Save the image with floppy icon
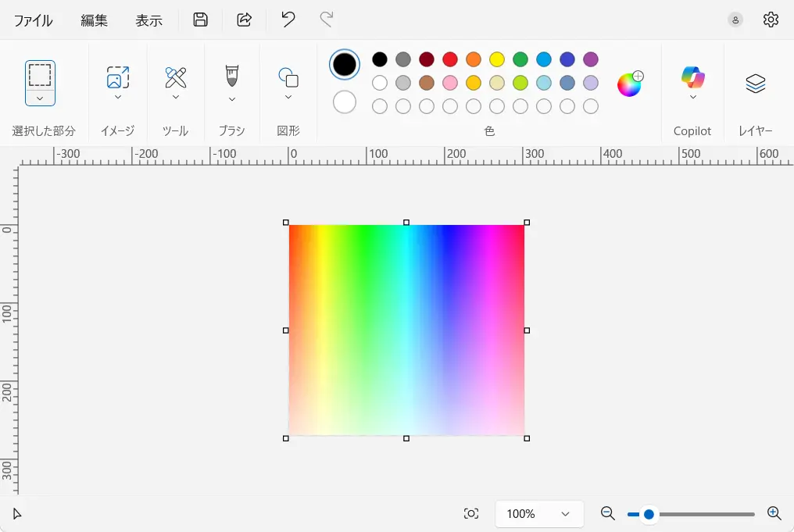Viewport: 794px width, 532px height. click(x=201, y=20)
